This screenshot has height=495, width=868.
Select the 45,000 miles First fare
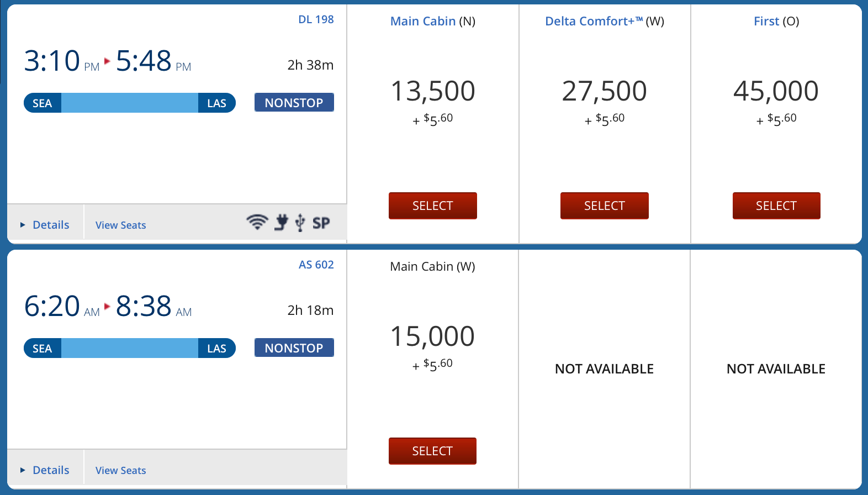(776, 206)
